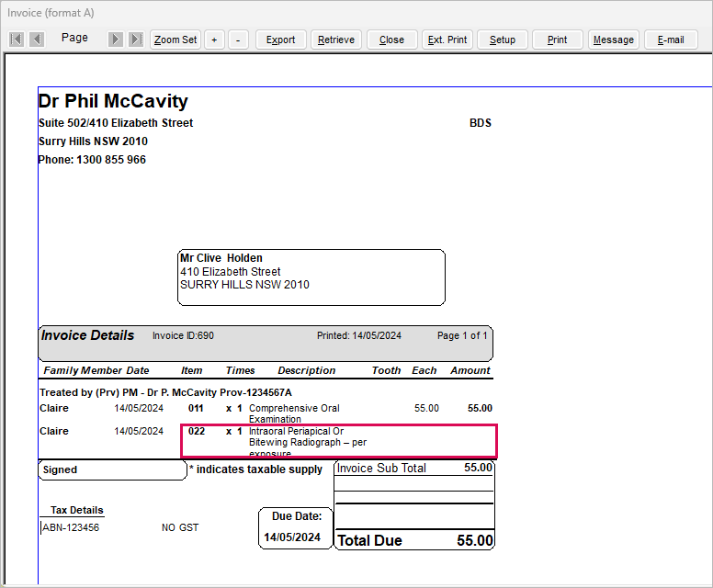Screen dimensions: 713x588
Task: Click the Message button
Action: [614, 40]
